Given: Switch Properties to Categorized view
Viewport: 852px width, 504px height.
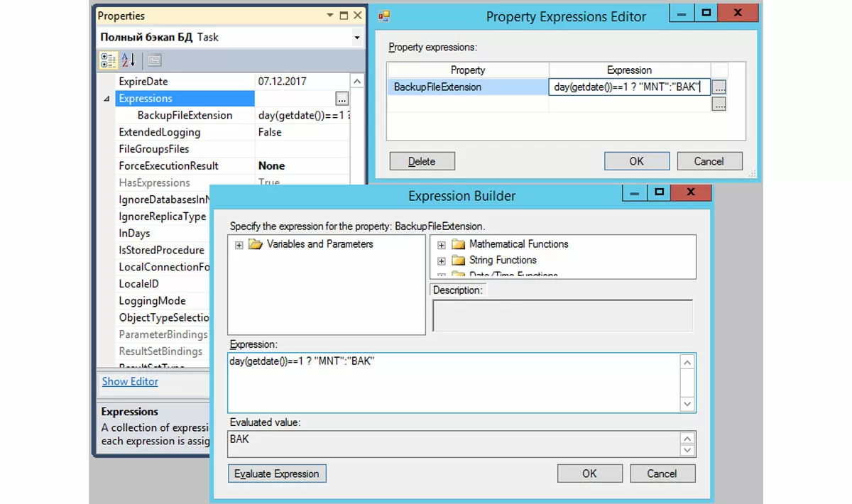Looking at the screenshot, I should 109,60.
